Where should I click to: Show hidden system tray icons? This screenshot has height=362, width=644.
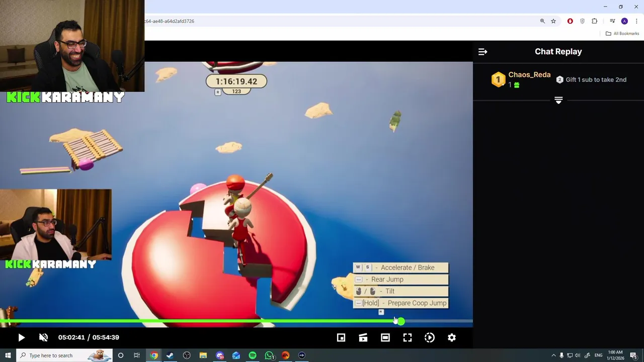click(x=553, y=355)
